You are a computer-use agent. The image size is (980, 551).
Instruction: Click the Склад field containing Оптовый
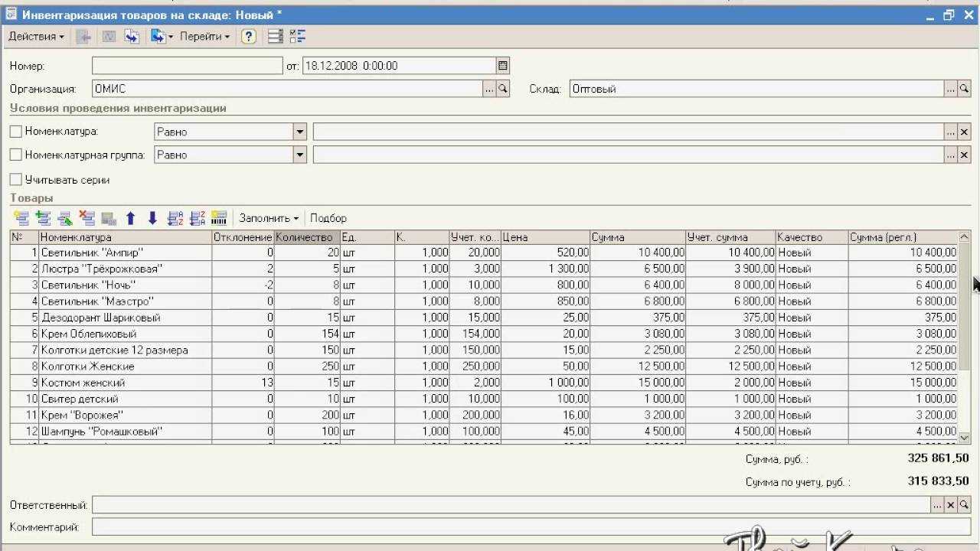pyautogui.click(x=756, y=89)
